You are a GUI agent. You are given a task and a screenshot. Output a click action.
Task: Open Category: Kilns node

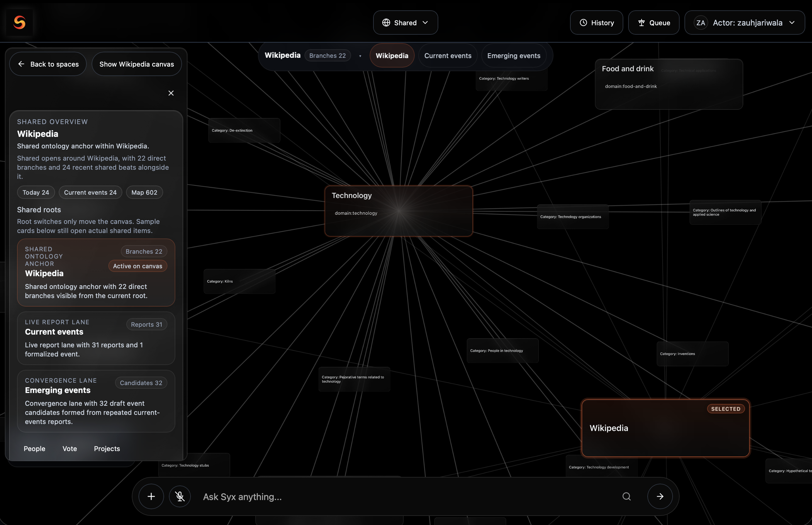(x=240, y=281)
